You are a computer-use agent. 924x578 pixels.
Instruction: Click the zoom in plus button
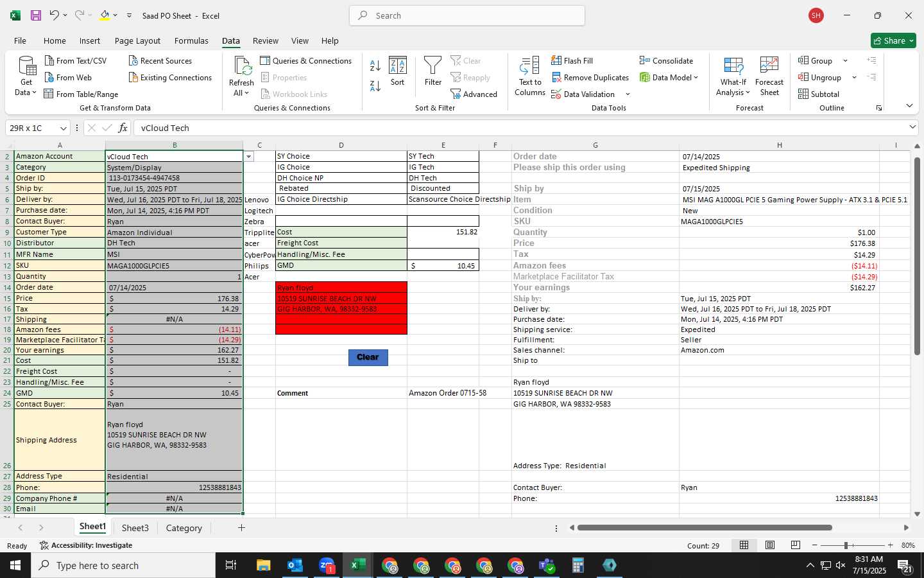(890, 545)
